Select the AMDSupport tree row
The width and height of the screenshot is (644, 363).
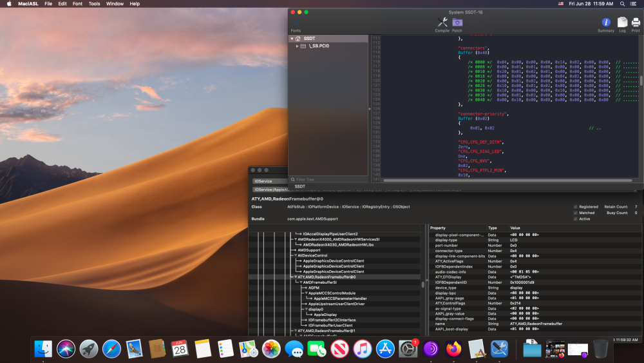point(309,250)
